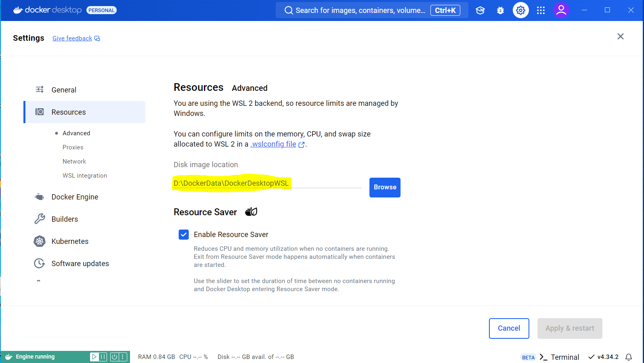Click the Engine running status label
This screenshot has width=644, height=363.
click(35, 357)
